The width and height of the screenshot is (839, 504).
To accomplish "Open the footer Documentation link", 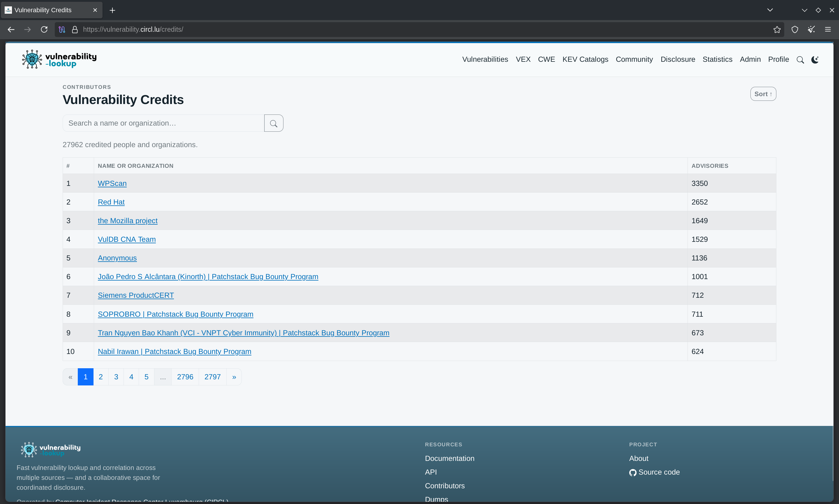I will pyautogui.click(x=450, y=459).
